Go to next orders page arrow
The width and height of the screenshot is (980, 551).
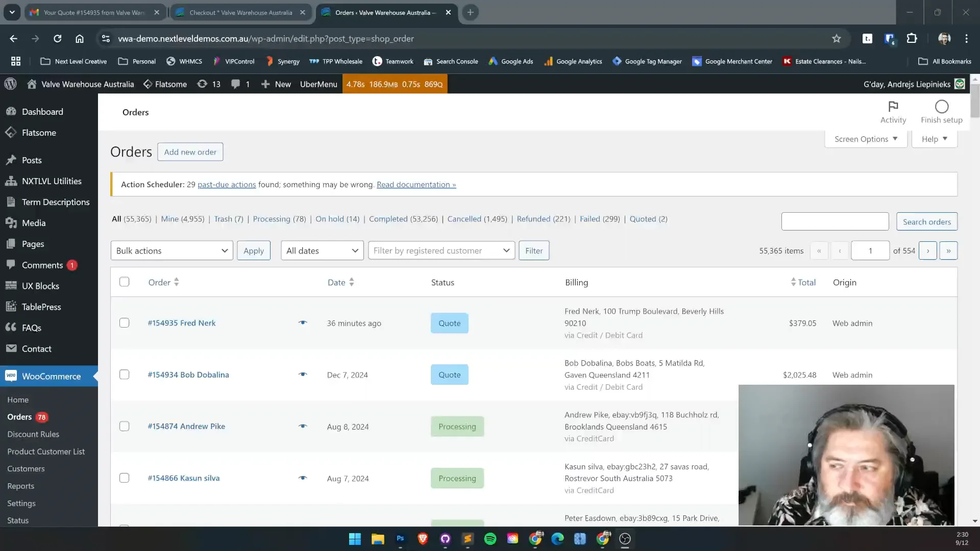(x=927, y=251)
